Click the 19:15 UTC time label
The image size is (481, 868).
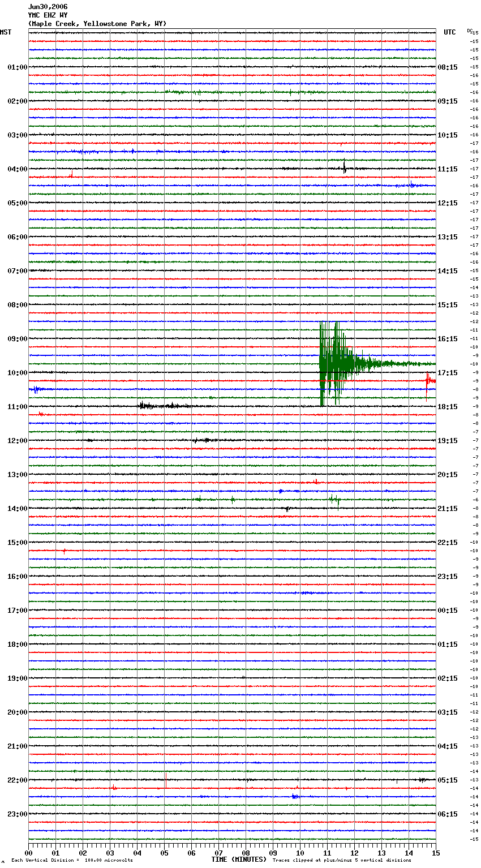click(x=448, y=441)
